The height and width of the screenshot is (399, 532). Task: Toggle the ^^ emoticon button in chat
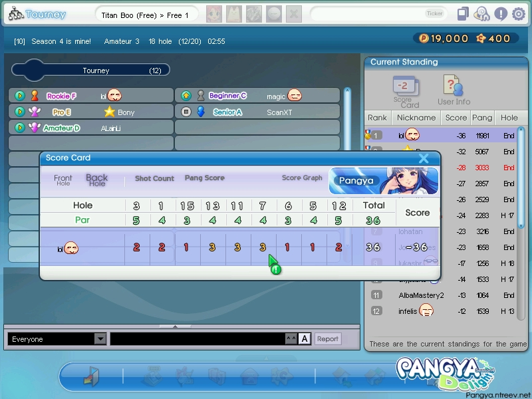pyautogui.click(x=291, y=338)
